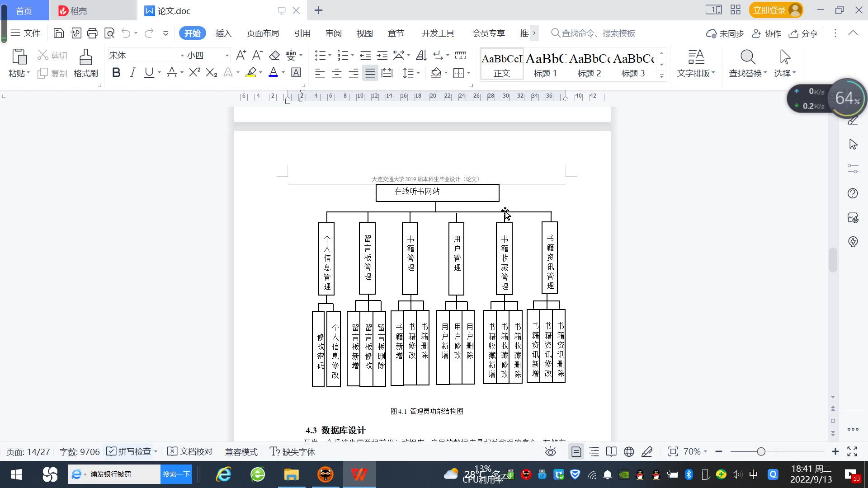Expand quick access toolbar customize arrow
Screen dimensions: 868x488
pos(165,33)
